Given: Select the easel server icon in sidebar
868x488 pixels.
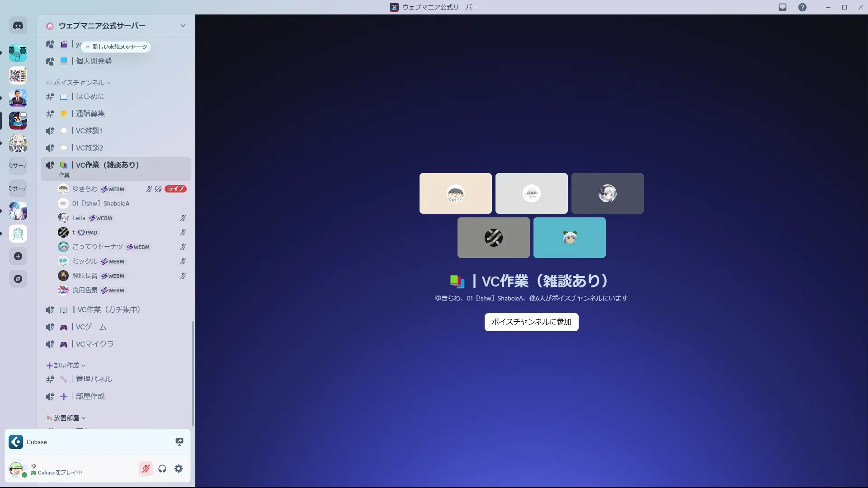Looking at the screenshot, I should (x=18, y=234).
